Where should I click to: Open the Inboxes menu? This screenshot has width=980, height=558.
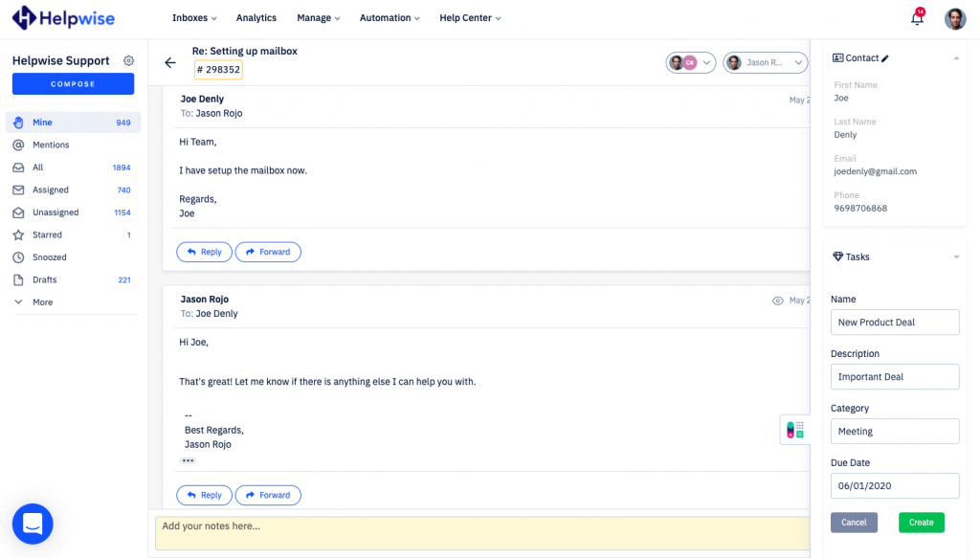[x=193, y=18]
